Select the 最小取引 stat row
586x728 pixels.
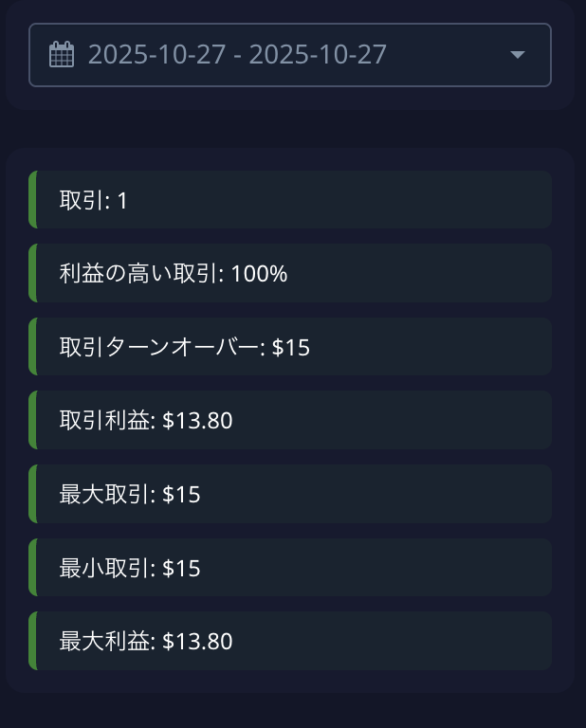click(x=290, y=568)
